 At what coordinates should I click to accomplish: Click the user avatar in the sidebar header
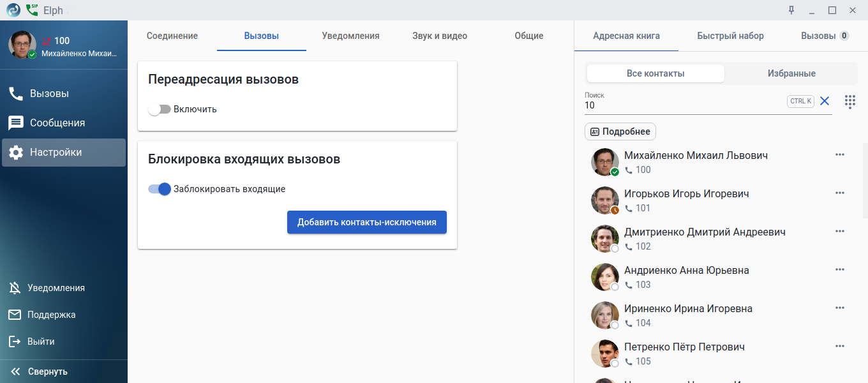22,45
